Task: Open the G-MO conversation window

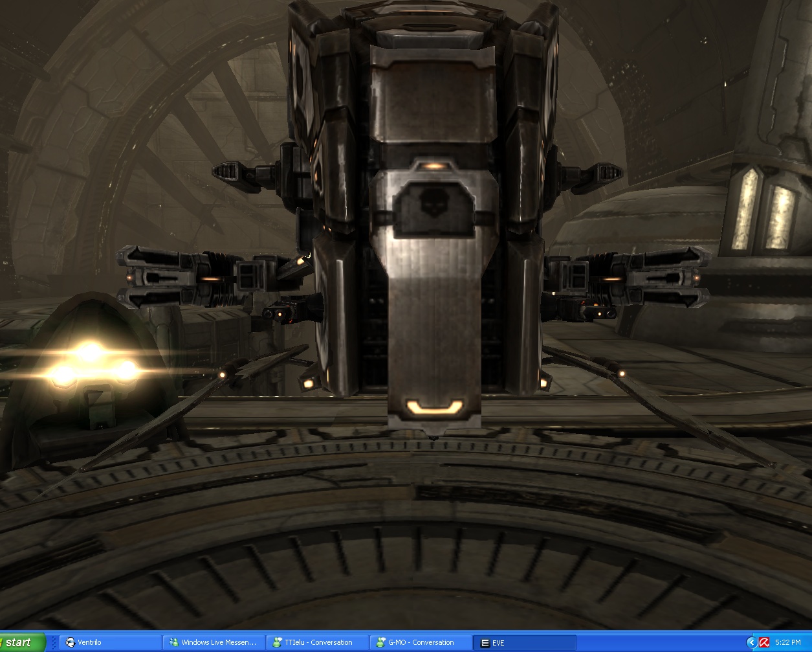Action: (x=421, y=642)
